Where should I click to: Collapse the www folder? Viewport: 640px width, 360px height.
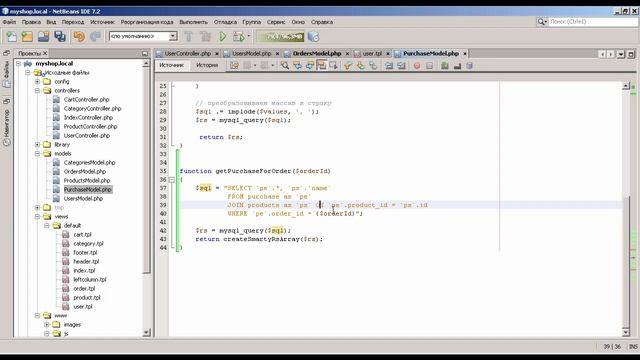tap(37, 316)
